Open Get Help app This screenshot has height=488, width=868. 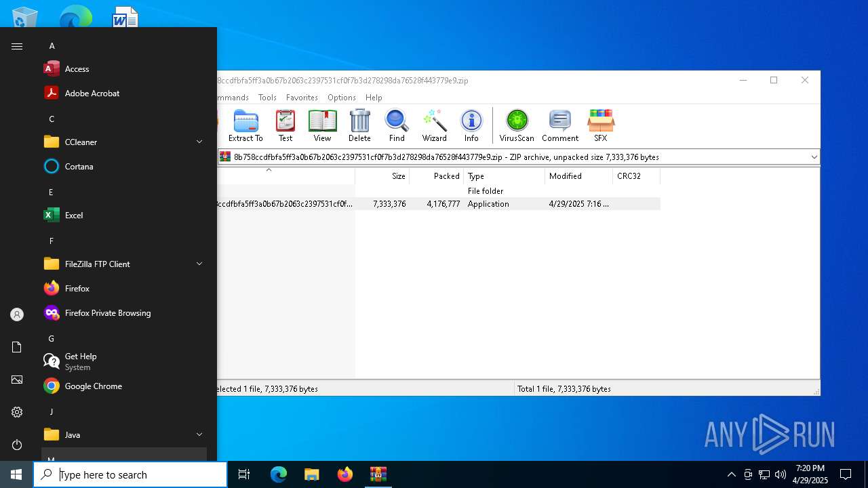[124, 362]
